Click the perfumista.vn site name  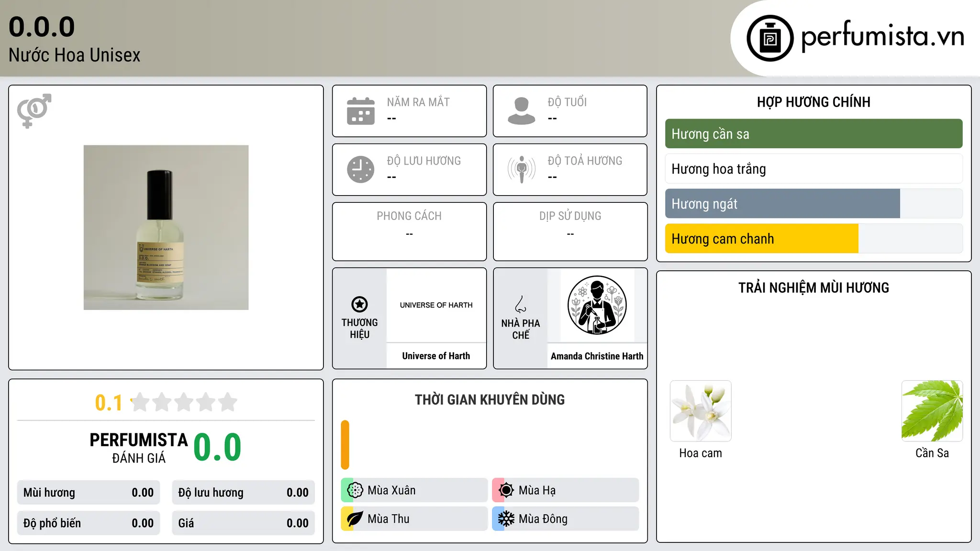pyautogui.click(x=883, y=36)
